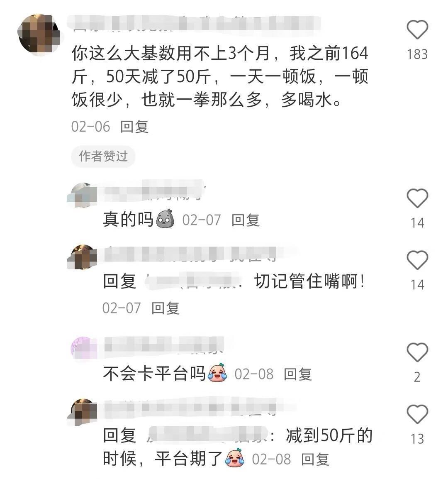Open the top commenter's blurred username
This screenshot has width=448, height=479.
[x=194, y=23]
